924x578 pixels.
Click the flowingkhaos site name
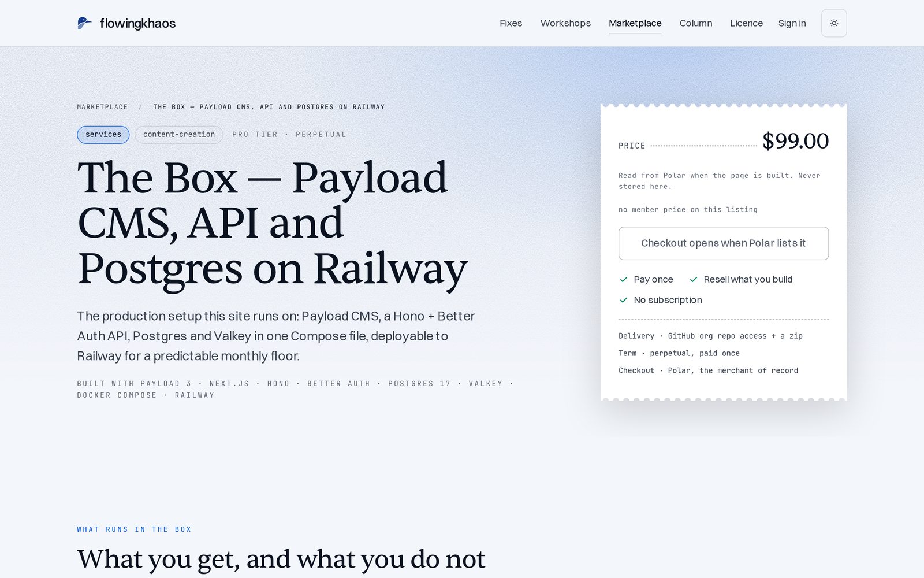click(x=137, y=23)
